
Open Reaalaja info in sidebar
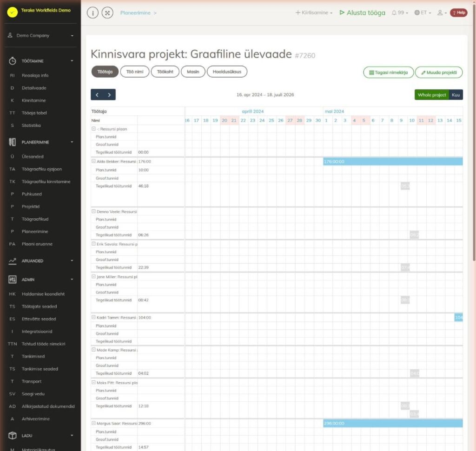35,76
